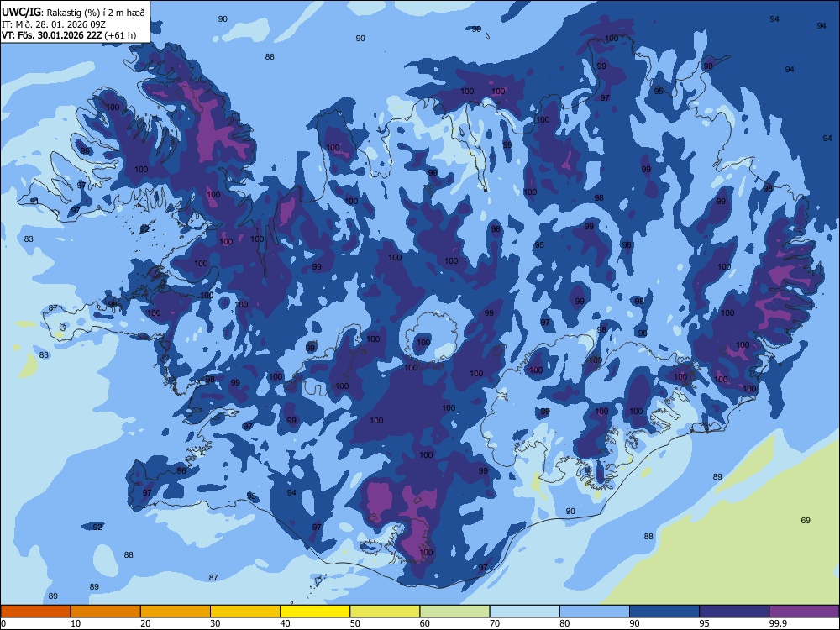The width and height of the screenshot is (840, 630).
Task: Click the golden 30–40 legend swatch
Action: point(245,612)
